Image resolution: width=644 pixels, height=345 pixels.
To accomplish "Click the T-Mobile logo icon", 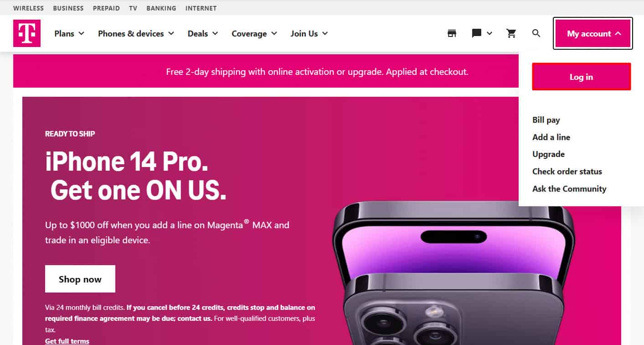I will tap(27, 33).
